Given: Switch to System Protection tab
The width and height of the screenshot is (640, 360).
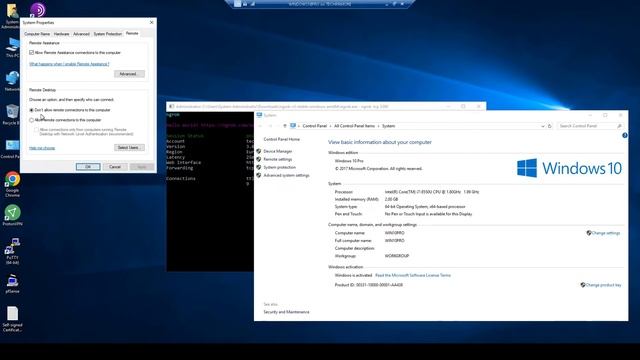Looking at the screenshot, I should pyautogui.click(x=108, y=34).
